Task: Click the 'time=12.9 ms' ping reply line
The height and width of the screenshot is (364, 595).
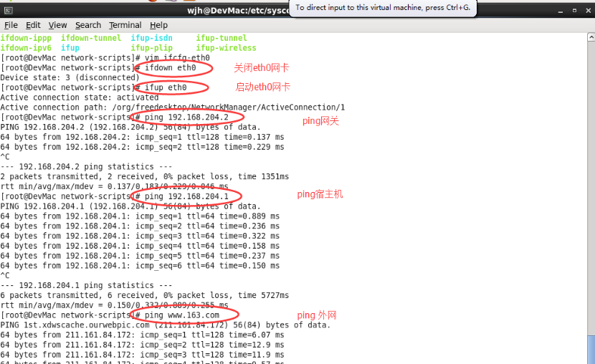Action: (142, 345)
